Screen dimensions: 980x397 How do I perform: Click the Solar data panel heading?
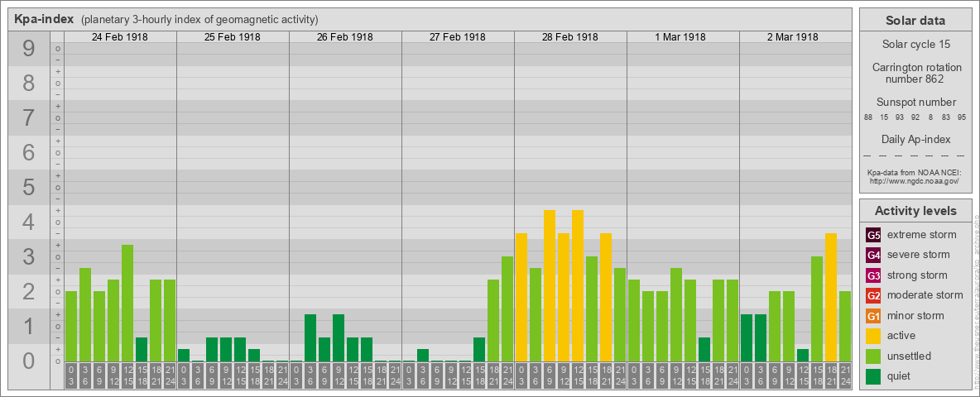(915, 21)
